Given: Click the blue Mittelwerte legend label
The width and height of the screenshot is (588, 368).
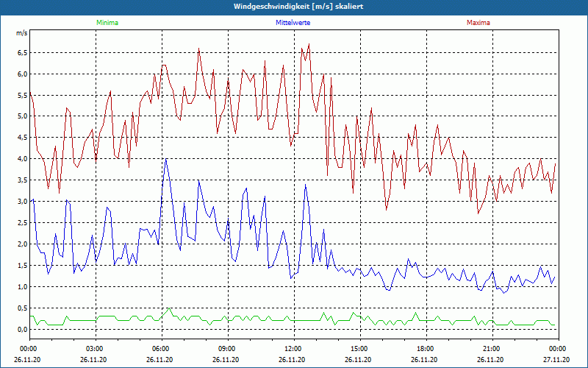Looking at the screenshot, I should pos(293,23).
